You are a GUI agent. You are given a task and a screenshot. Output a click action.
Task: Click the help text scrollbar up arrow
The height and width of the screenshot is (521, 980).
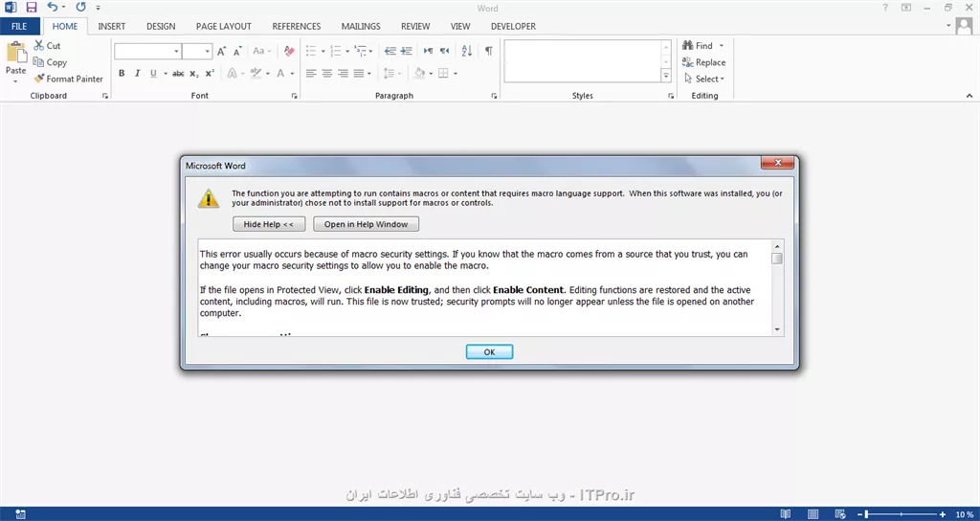tap(777, 246)
